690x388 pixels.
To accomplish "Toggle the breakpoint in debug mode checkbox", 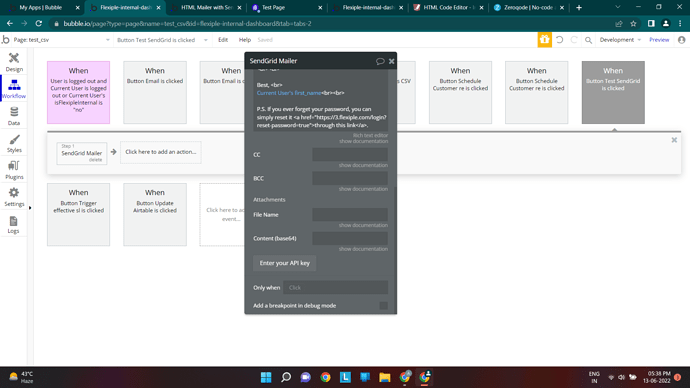I will [383, 305].
